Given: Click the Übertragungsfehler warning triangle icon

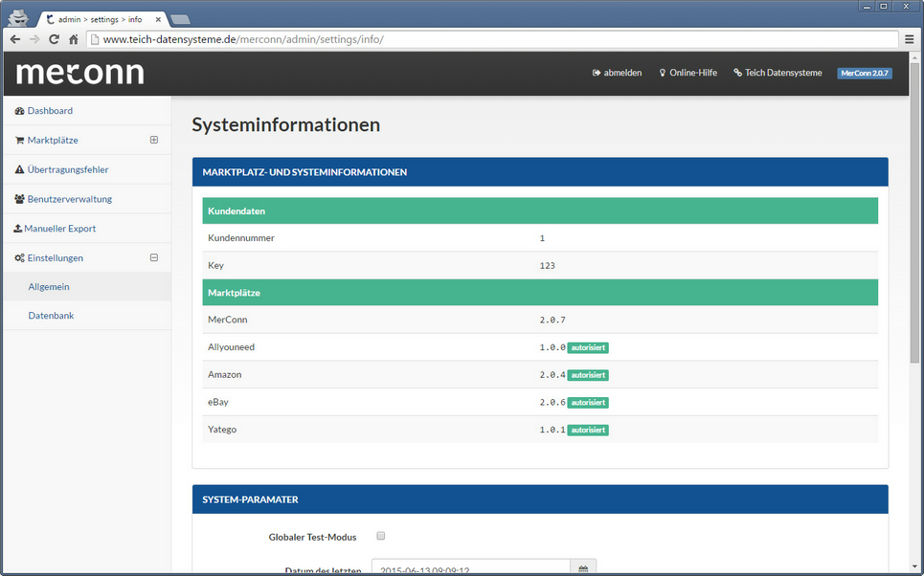Looking at the screenshot, I should tap(19, 169).
